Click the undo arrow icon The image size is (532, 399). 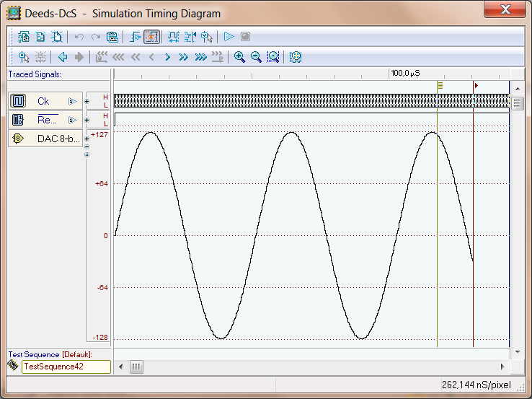(79, 37)
